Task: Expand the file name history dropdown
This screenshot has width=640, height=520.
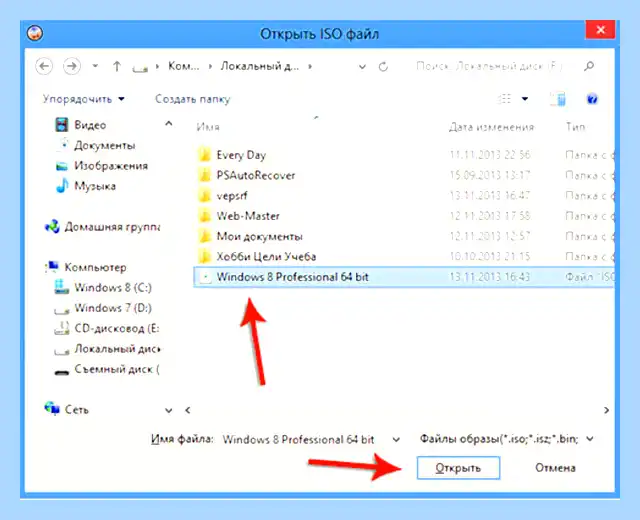Action: coord(396,440)
